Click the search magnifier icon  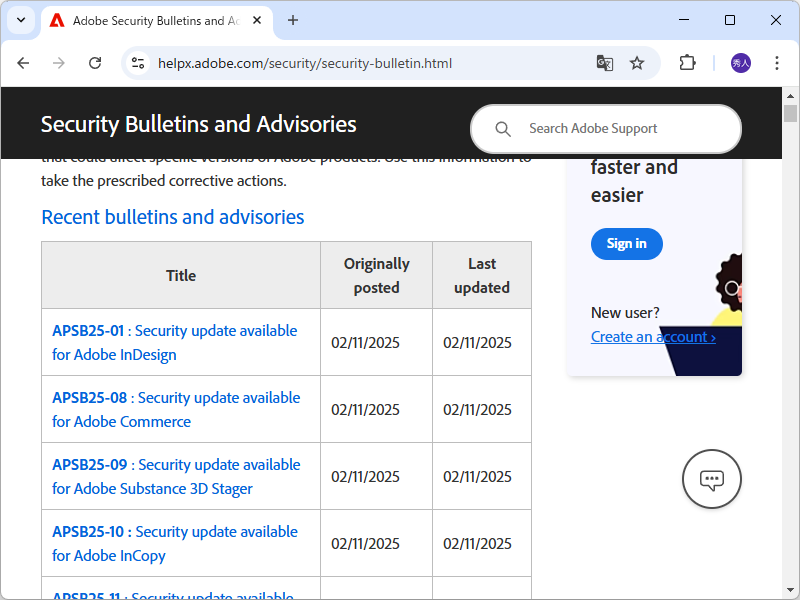[503, 129]
